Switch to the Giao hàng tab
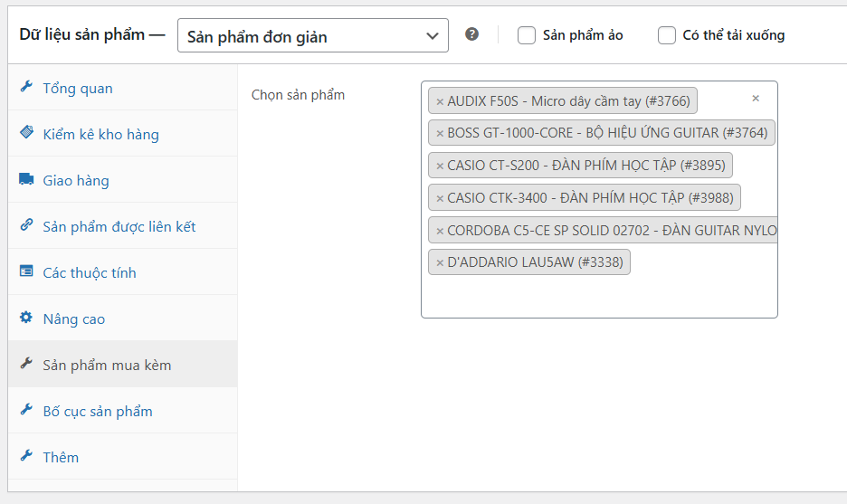This screenshot has width=847, height=504. pyautogui.click(x=123, y=180)
